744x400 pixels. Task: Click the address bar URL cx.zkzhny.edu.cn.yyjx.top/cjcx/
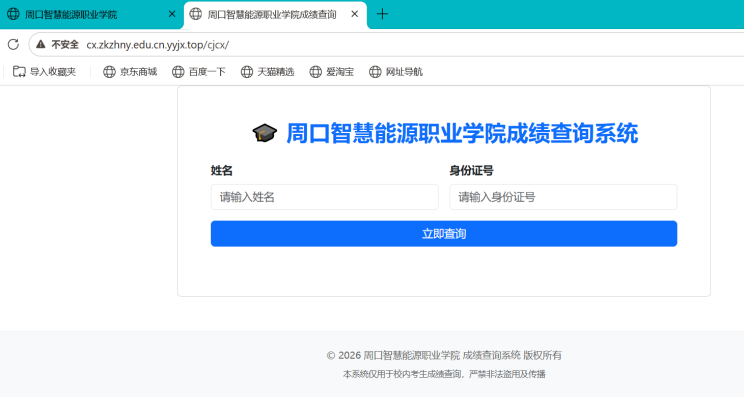pyautogui.click(x=158, y=45)
